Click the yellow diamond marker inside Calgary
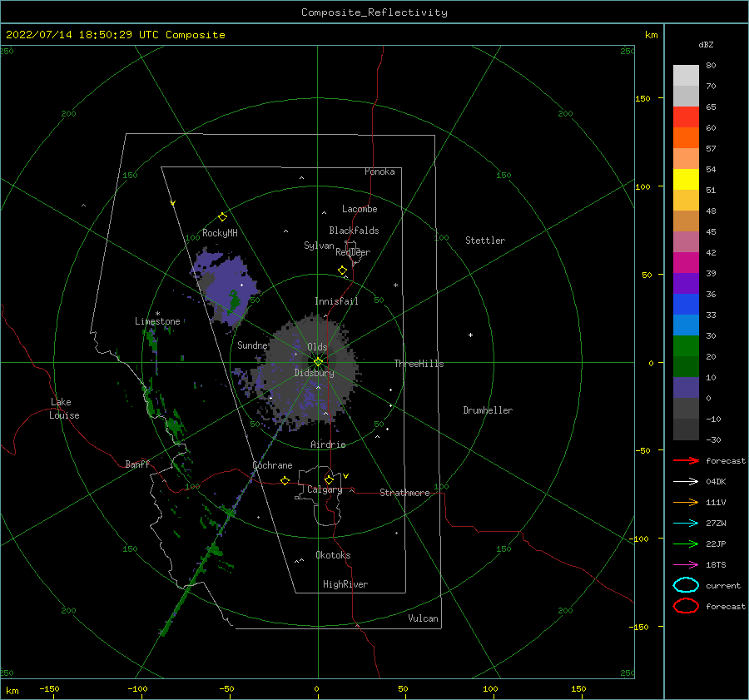The width and height of the screenshot is (749, 700). pyautogui.click(x=329, y=479)
